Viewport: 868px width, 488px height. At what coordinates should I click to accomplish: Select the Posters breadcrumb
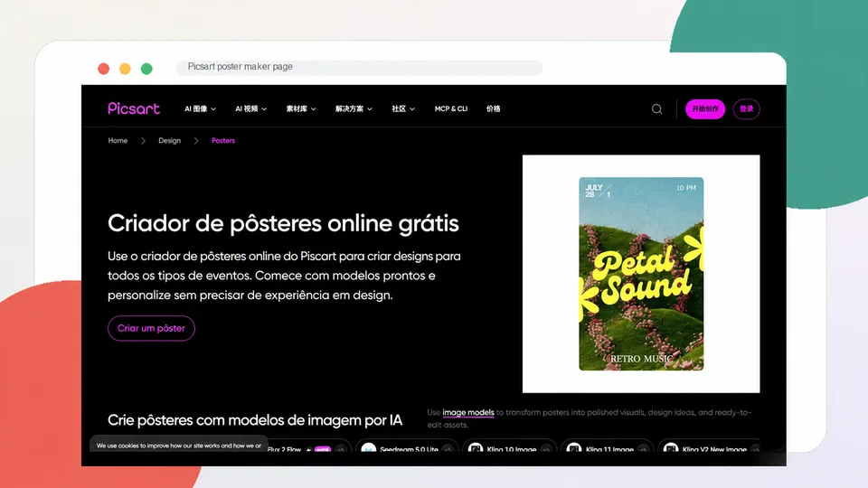223,141
